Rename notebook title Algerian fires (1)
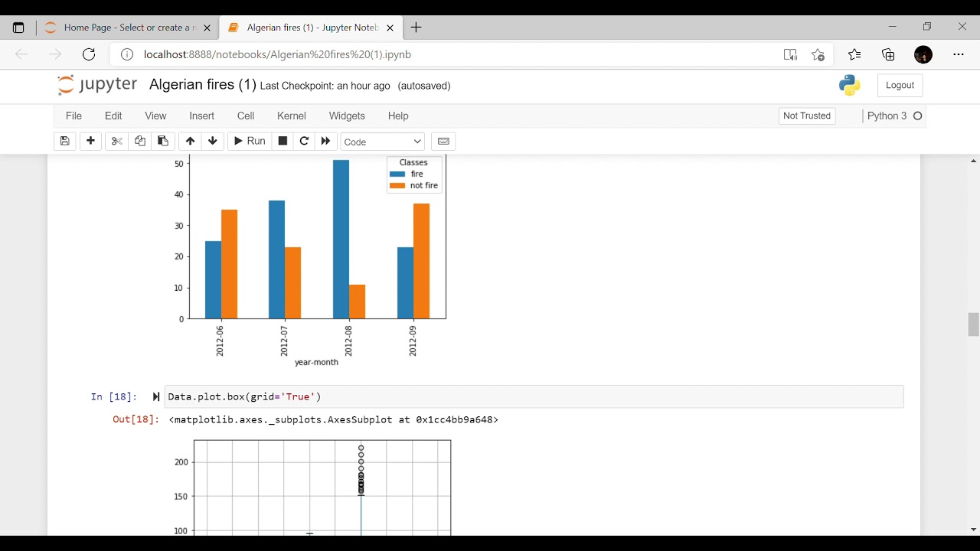 tap(203, 85)
